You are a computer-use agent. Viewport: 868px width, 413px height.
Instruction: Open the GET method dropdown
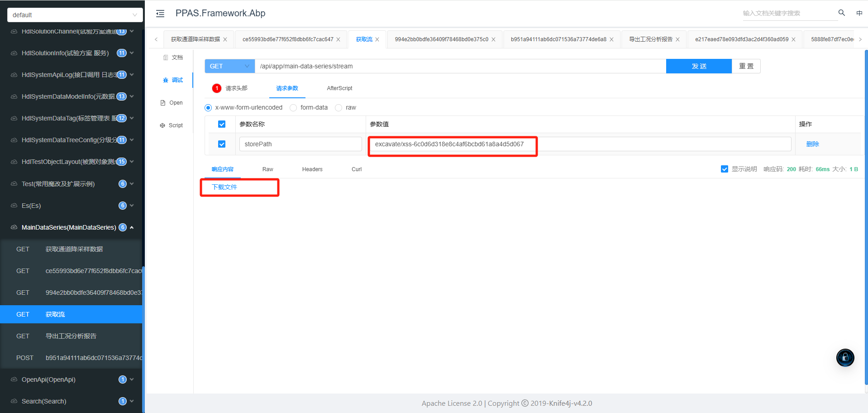coord(229,66)
